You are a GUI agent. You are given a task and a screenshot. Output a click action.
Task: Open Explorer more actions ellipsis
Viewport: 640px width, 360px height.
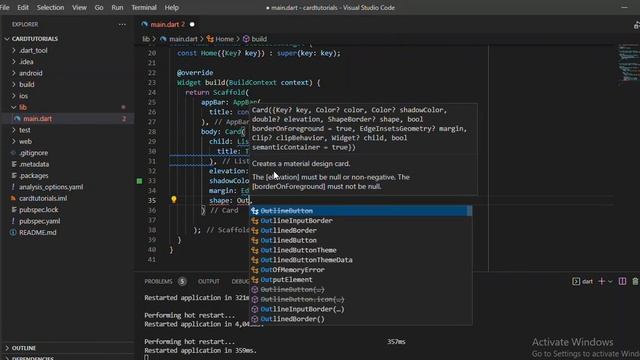point(122,24)
